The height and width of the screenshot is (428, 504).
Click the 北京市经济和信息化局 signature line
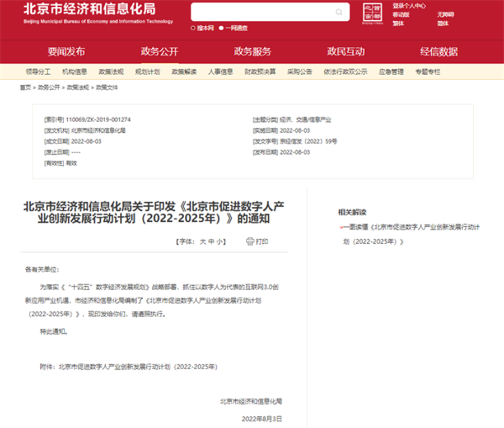[251, 401]
